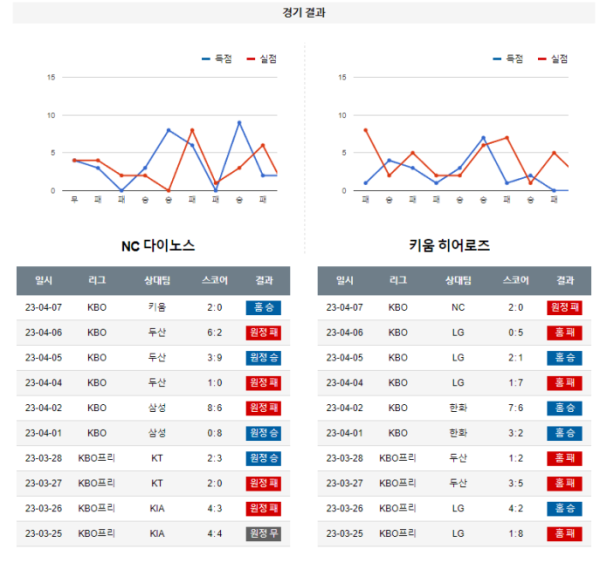Toggle 득점 legend in NC 다이노스 chart

tap(217, 59)
